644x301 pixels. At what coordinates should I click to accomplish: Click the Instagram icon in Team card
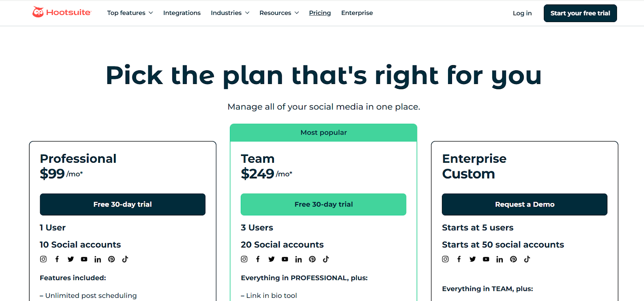click(244, 259)
